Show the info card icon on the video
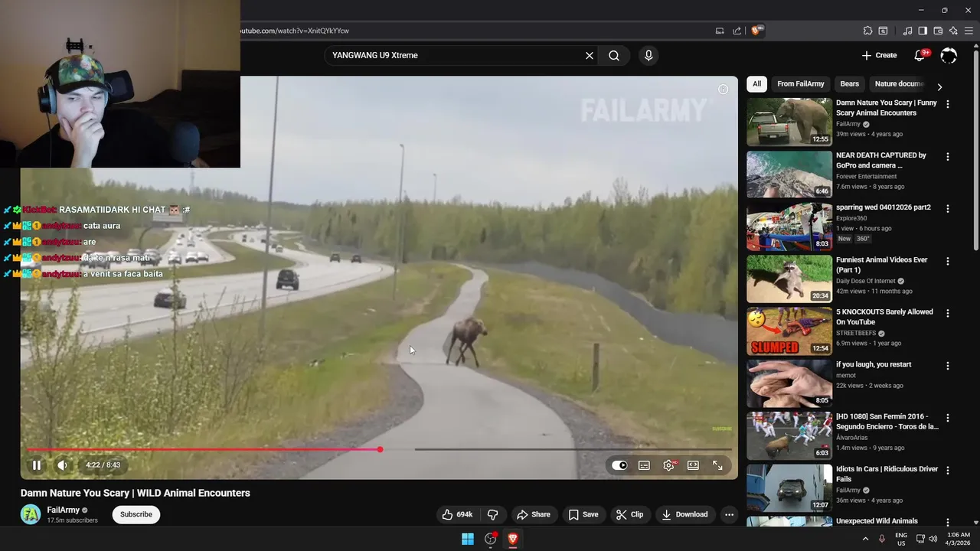This screenshot has height=551, width=980. 723,90
